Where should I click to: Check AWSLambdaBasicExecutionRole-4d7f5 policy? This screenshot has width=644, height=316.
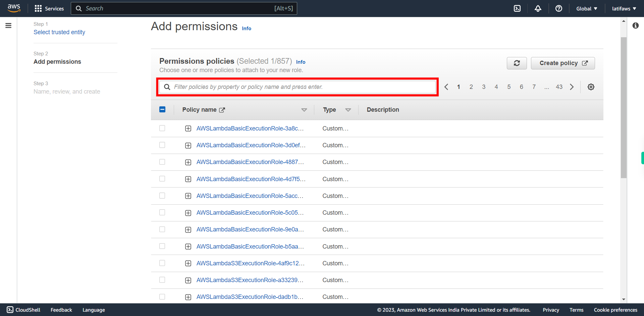162,178
